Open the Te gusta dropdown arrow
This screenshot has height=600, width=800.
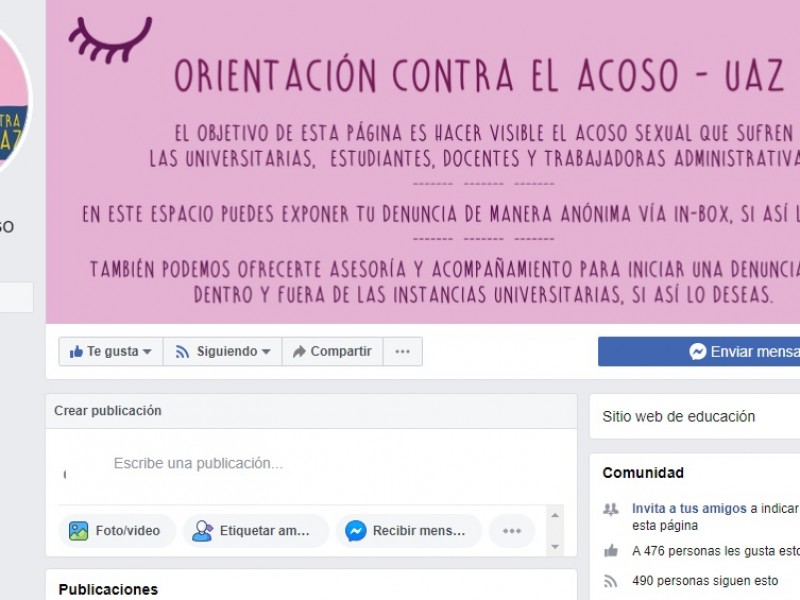[x=147, y=352]
